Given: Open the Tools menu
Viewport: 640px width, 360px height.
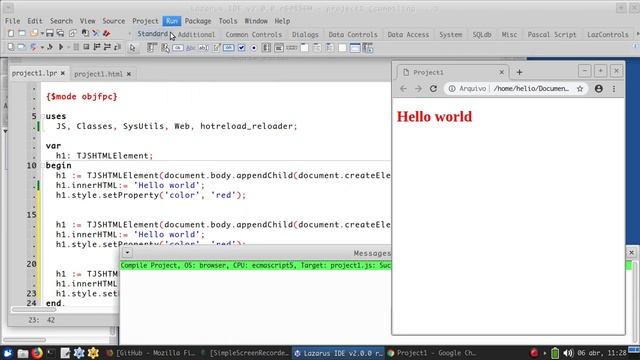Looking at the screenshot, I should point(228,21).
